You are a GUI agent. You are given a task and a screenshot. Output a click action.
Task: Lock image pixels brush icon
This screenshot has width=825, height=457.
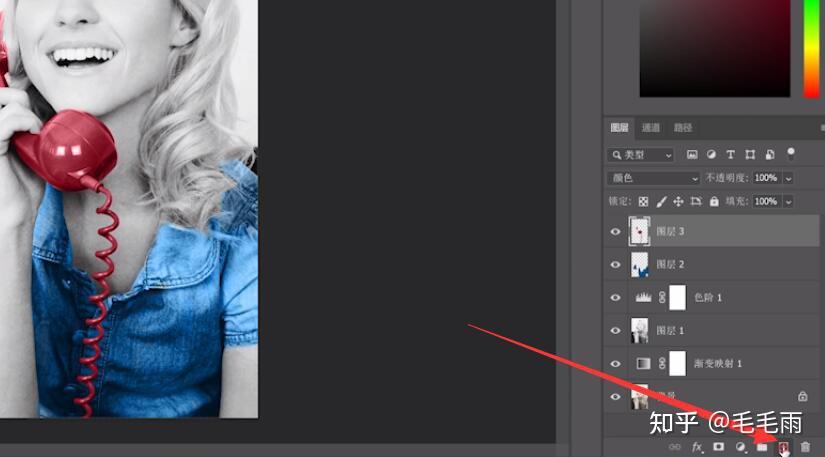point(661,201)
